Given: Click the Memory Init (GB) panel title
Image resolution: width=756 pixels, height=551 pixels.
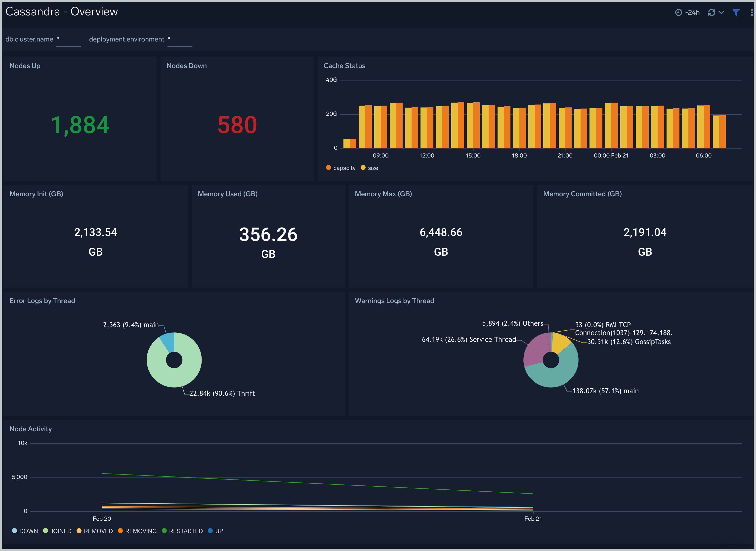Looking at the screenshot, I should (x=36, y=194).
